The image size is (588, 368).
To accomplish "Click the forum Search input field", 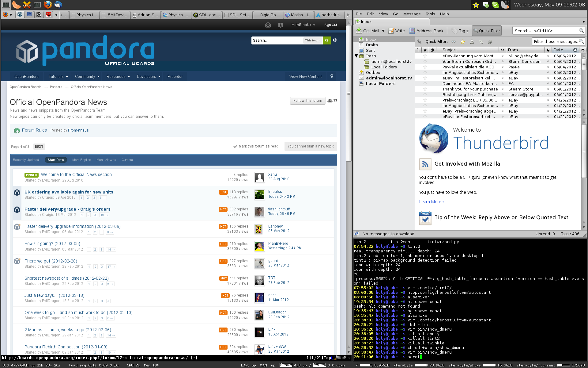I will (x=277, y=40).
